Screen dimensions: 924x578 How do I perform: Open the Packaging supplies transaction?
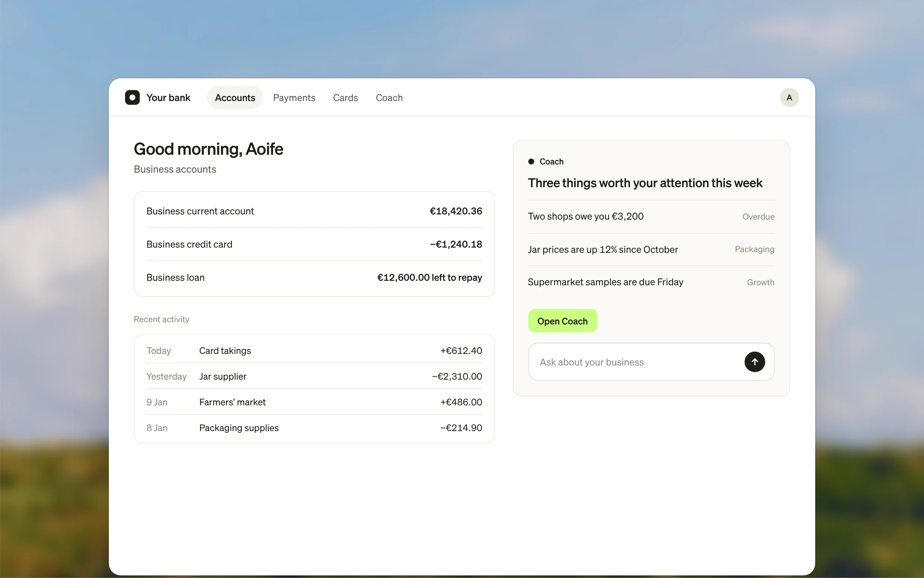point(314,428)
